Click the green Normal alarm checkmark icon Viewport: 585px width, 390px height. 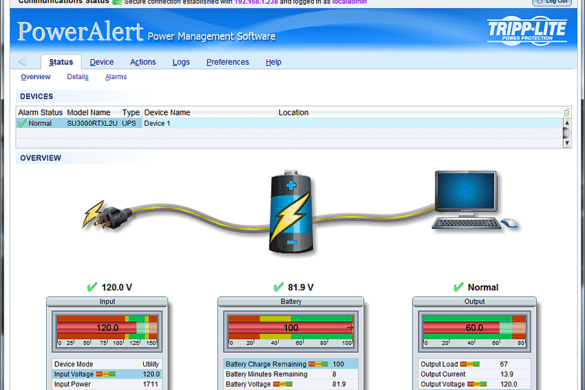(22, 123)
